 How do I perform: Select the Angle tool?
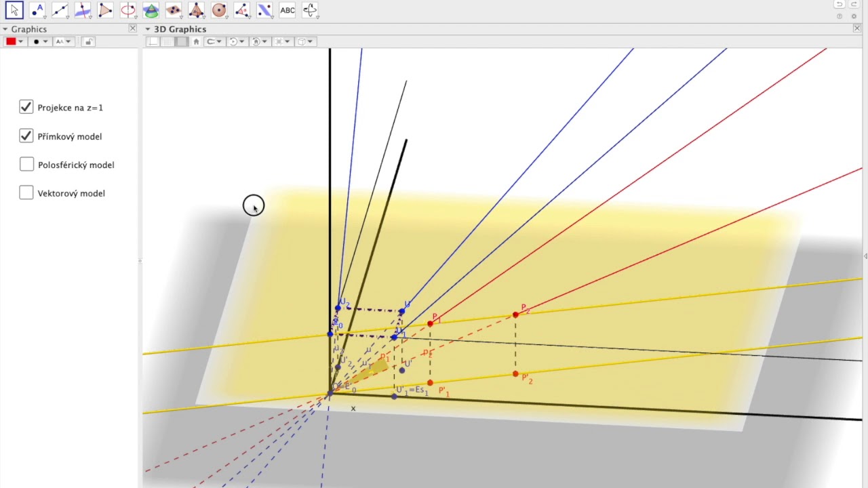point(241,10)
